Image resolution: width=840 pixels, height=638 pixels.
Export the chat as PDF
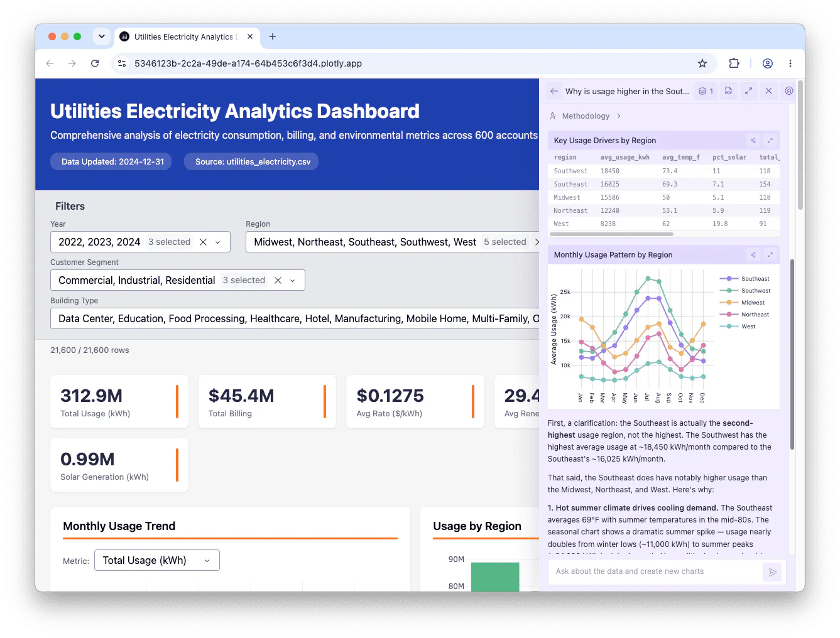tap(728, 91)
